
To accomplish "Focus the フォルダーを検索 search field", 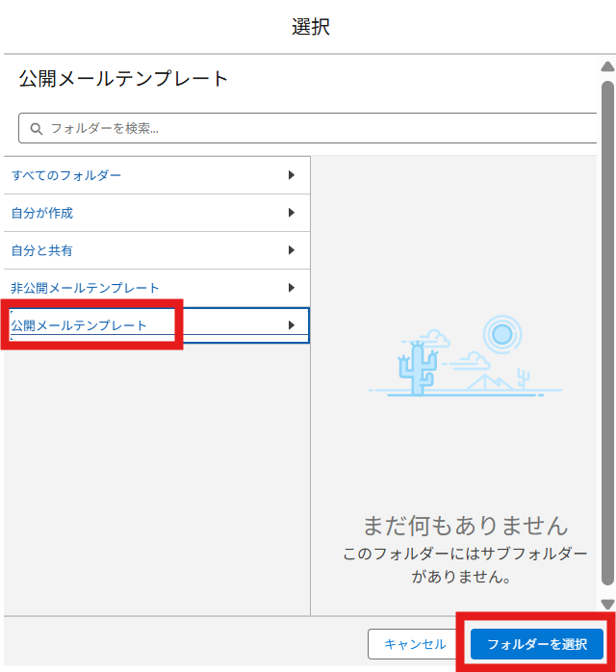I will [308, 128].
